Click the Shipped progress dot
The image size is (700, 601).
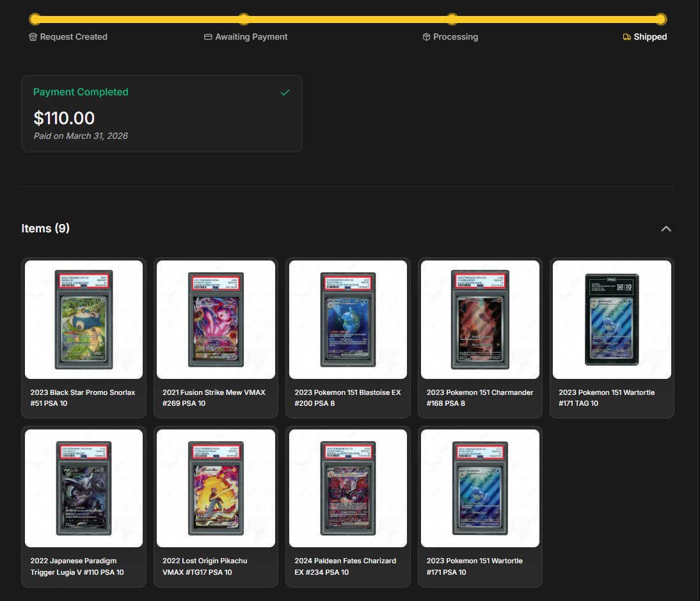[x=661, y=19]
